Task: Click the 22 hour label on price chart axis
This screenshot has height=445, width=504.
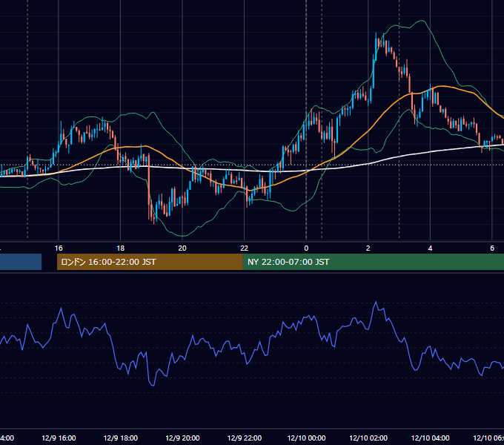Action: (245, 248)
